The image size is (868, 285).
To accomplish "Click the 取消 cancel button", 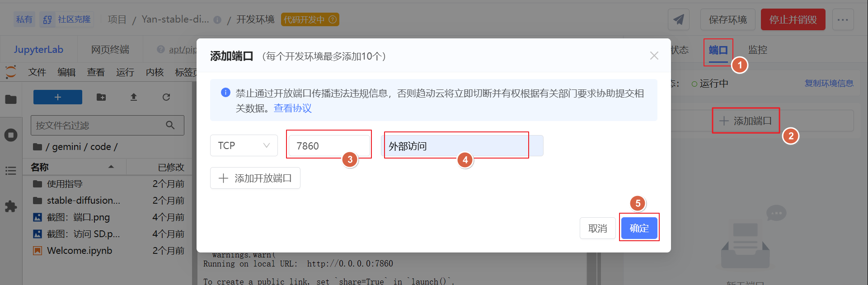I will (597, 228).
